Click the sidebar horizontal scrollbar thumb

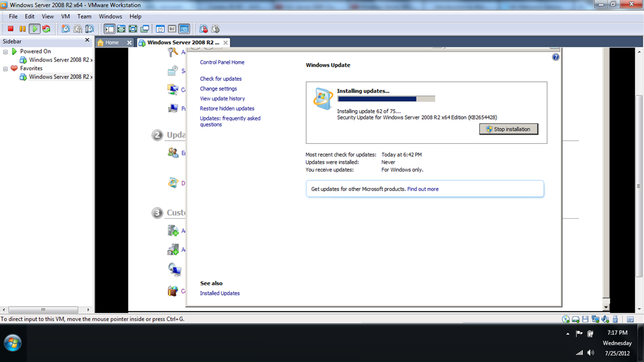(43, 309)
